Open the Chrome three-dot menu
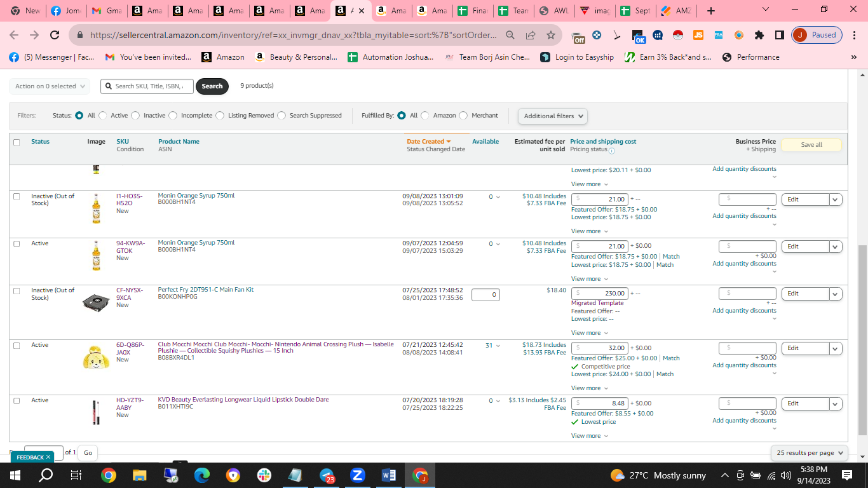This screenshot has height=488, width=868. pos(853,35)
